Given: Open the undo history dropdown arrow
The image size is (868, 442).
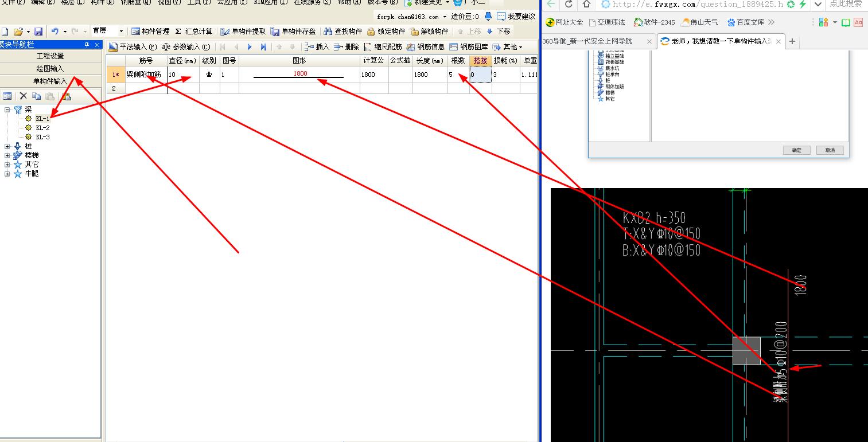Looking at the screenshot, I should tap(65, 32).
